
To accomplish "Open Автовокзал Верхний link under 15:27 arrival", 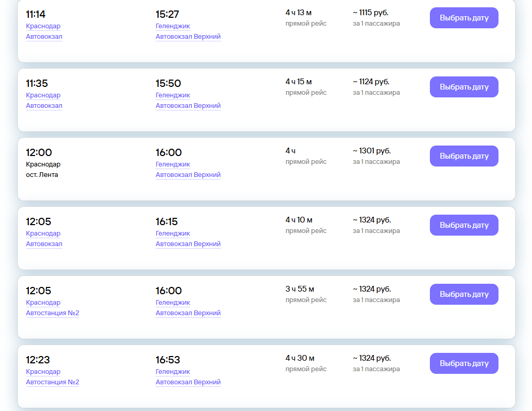I will tap(188, 37).
